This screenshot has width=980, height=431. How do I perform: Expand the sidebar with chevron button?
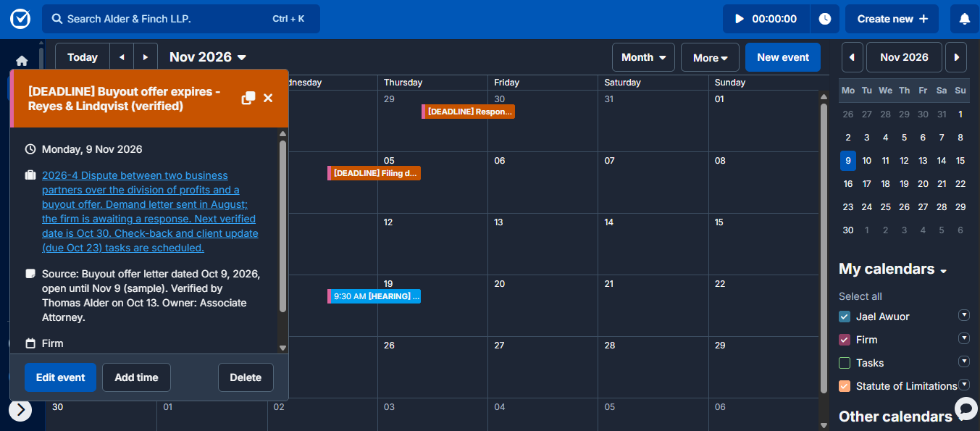tap(20, 410)
